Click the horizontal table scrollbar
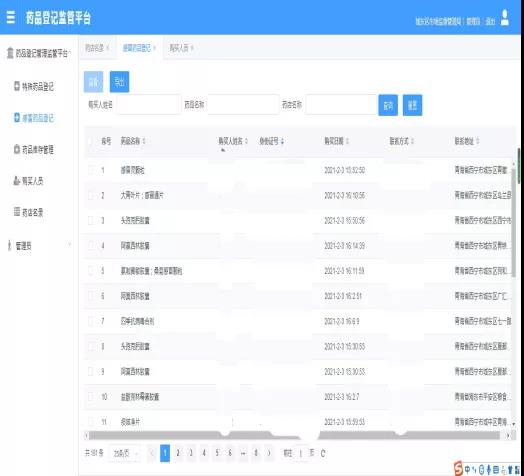 click(x=294, y=435)
